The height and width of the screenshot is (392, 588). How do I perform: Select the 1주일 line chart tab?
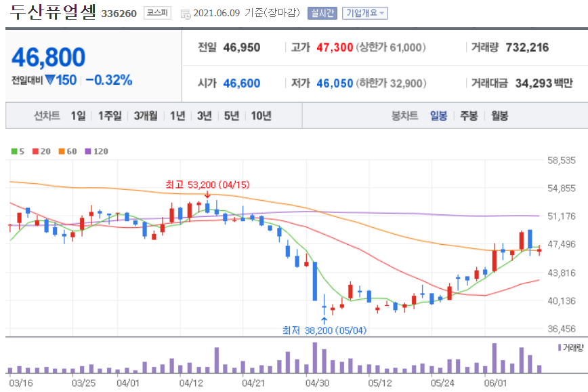(110, 116)
